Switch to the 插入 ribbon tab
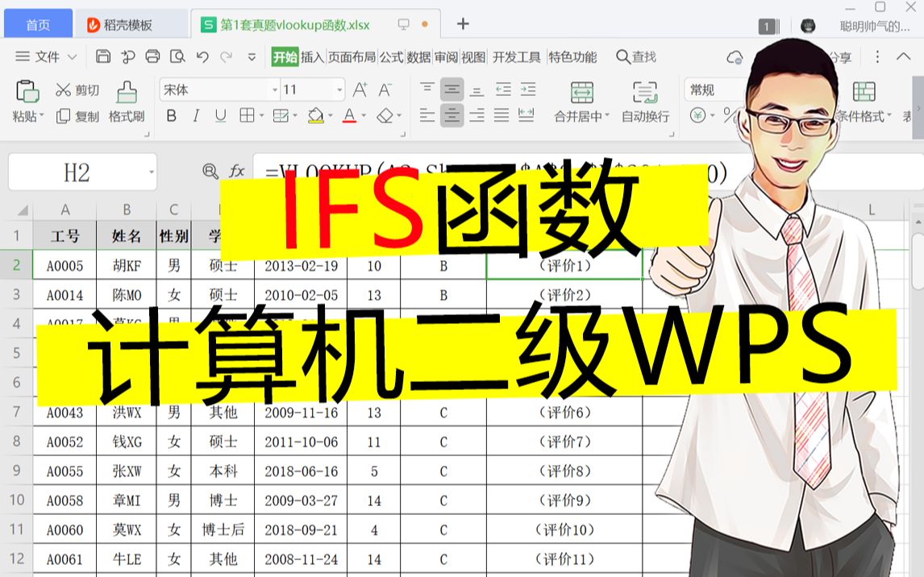 [312, 57]
